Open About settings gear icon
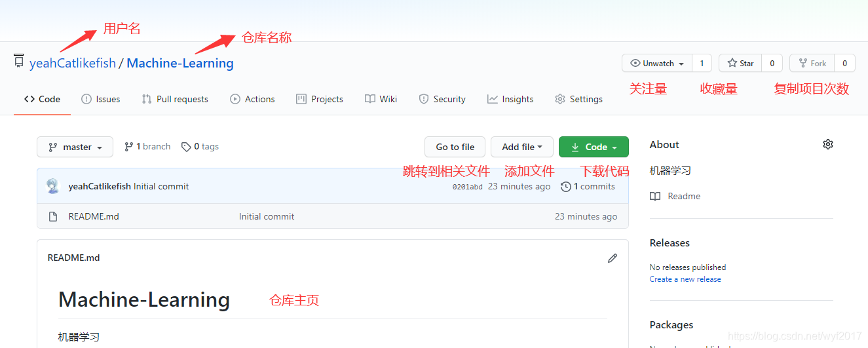868x348 pixels. click(828, 144)
